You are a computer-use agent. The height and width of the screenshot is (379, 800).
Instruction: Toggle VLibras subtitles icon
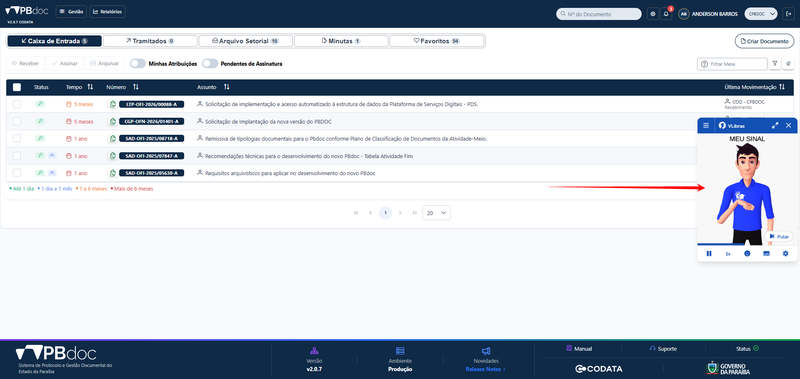(x=766, y=254)
